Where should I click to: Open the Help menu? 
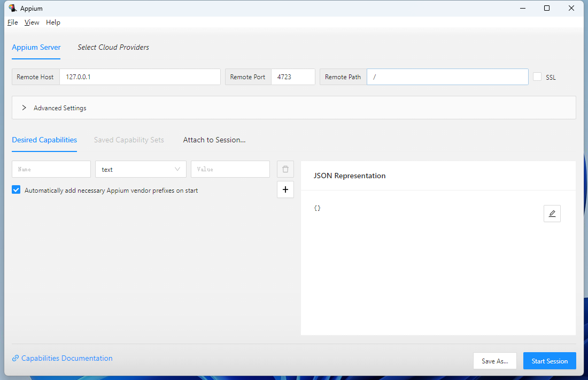coord(53,22)
